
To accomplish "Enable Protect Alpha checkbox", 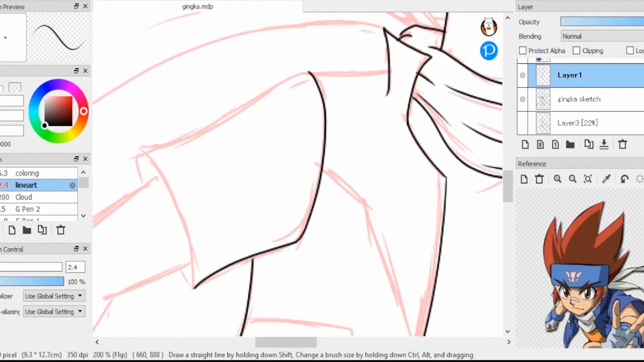I will coord(523,51).
